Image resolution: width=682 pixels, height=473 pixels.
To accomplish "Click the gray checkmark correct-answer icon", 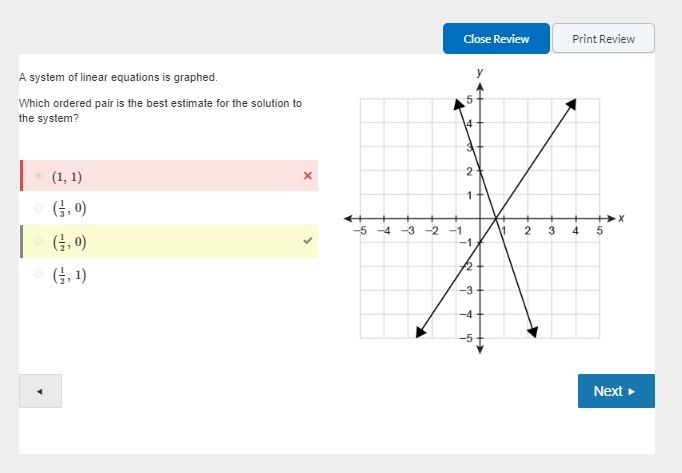I will (307, 241).
